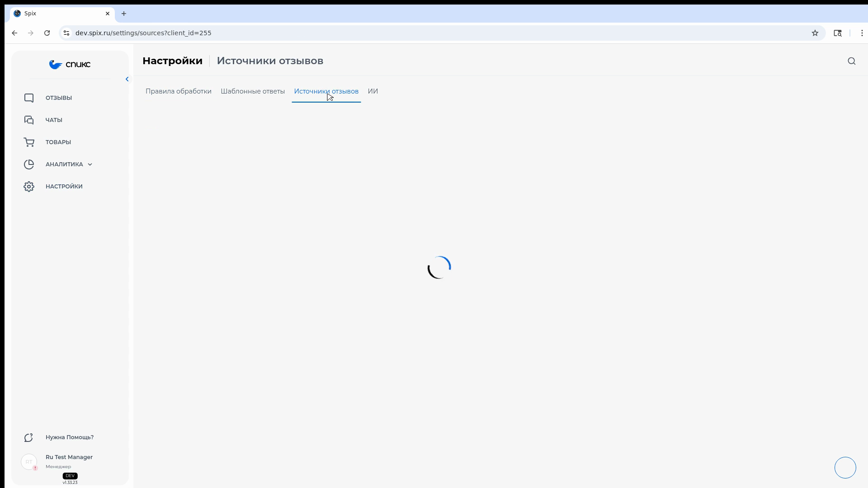Screen dimensions: 868x488
Task: Open the НАСТРОЙКИ menu label
Action: click(x=64, y=187)
